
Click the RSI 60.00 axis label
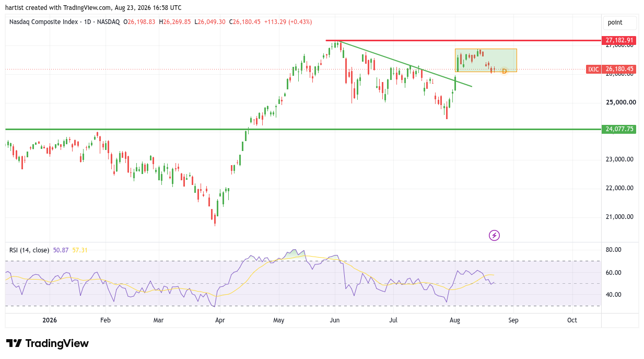click(613, 273)
